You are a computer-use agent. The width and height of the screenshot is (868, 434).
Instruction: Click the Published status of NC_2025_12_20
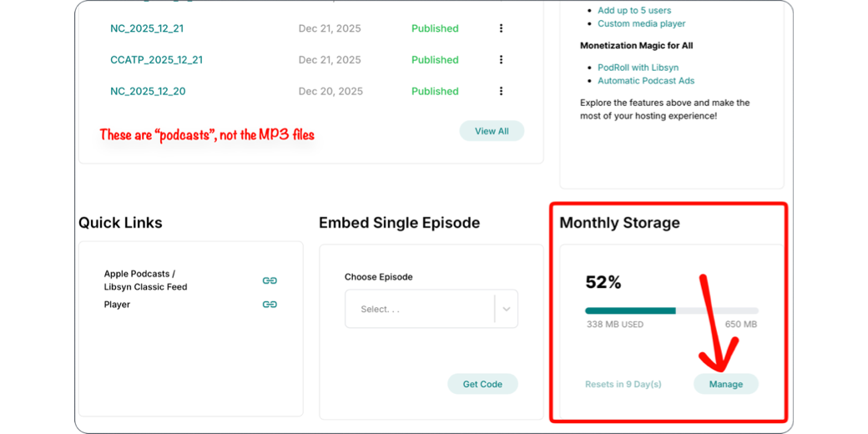435,91
